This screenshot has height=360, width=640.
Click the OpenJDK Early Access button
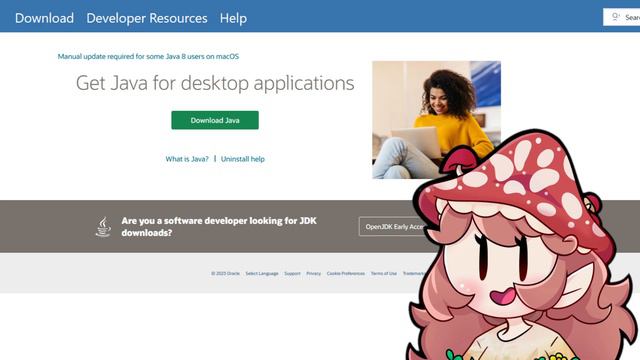[x=392, y=227]
